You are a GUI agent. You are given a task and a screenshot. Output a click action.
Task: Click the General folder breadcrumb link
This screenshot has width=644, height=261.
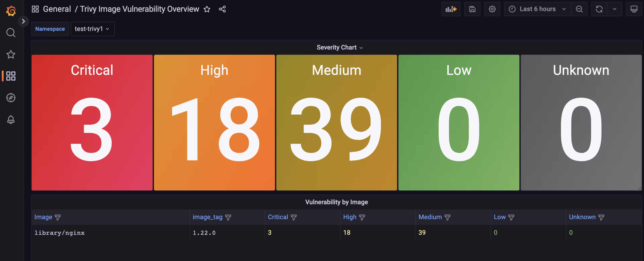57,9
